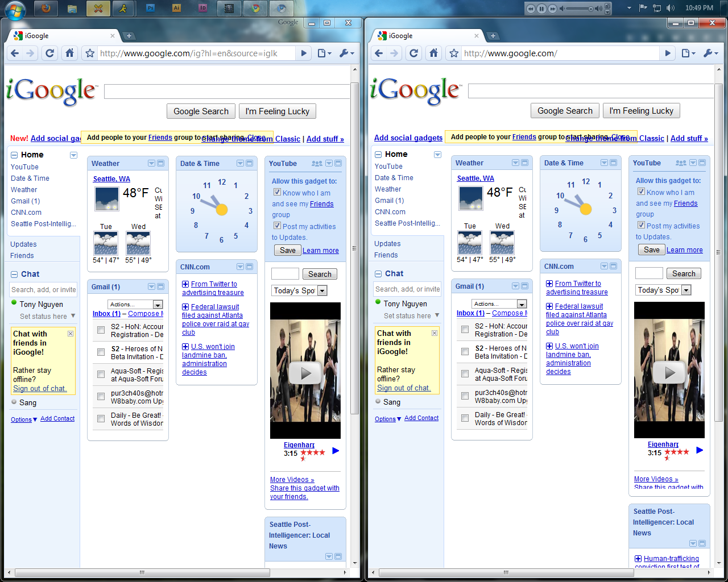Uncheck 'Post my activities' in right YouTube gadget
Viewport: 728px width, 582px height.
641,225
